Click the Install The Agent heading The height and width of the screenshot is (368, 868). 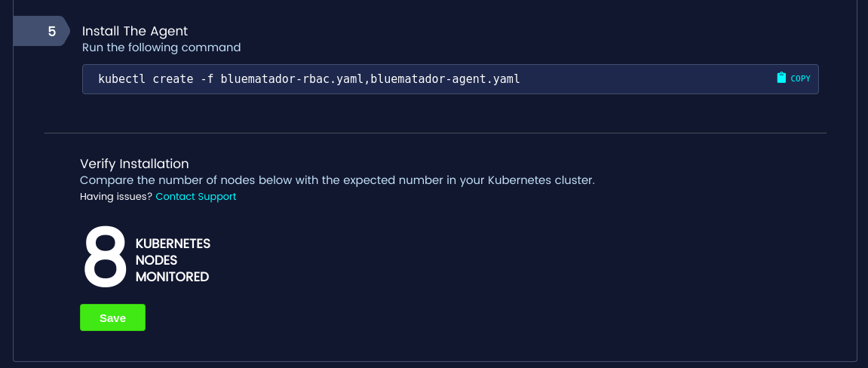pos(135,32)
